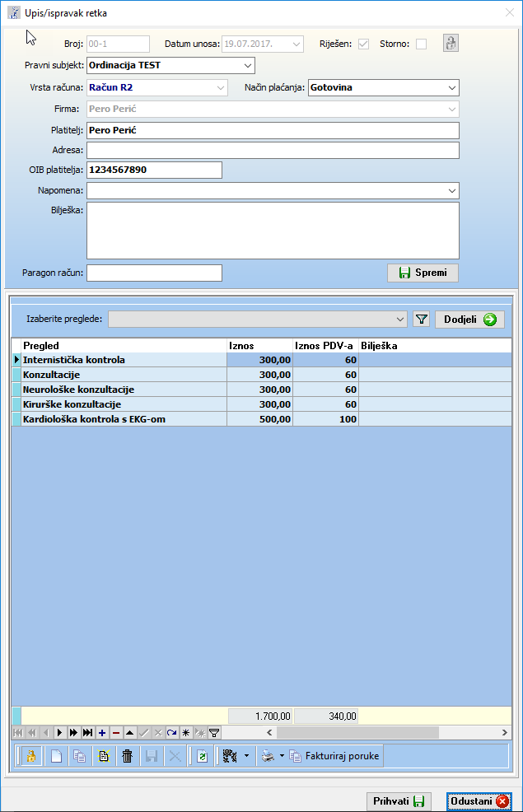Select Kardiološka kontrola s EKG-om row
Viewport: 523px width, 812px height.
(x=262, y=419)
